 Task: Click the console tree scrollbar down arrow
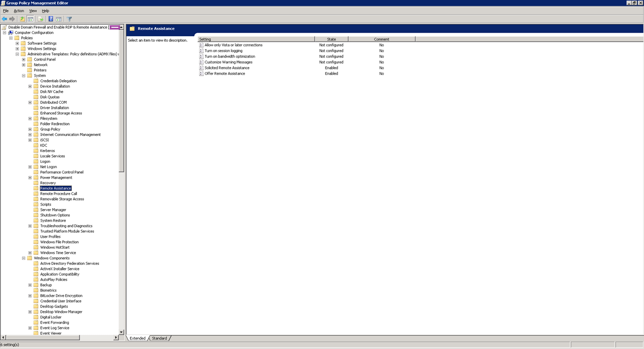tap(121, 332)
